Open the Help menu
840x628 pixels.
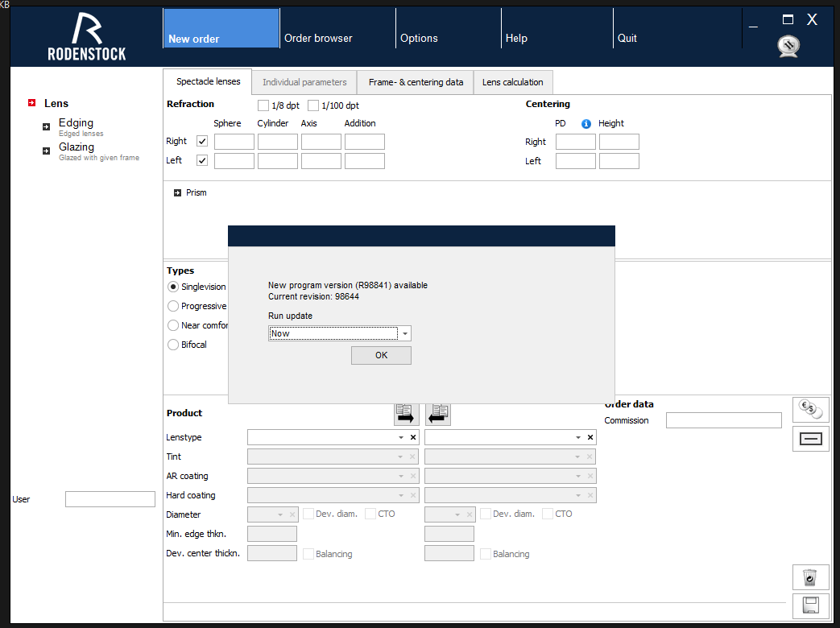click(x=557, y=28)
